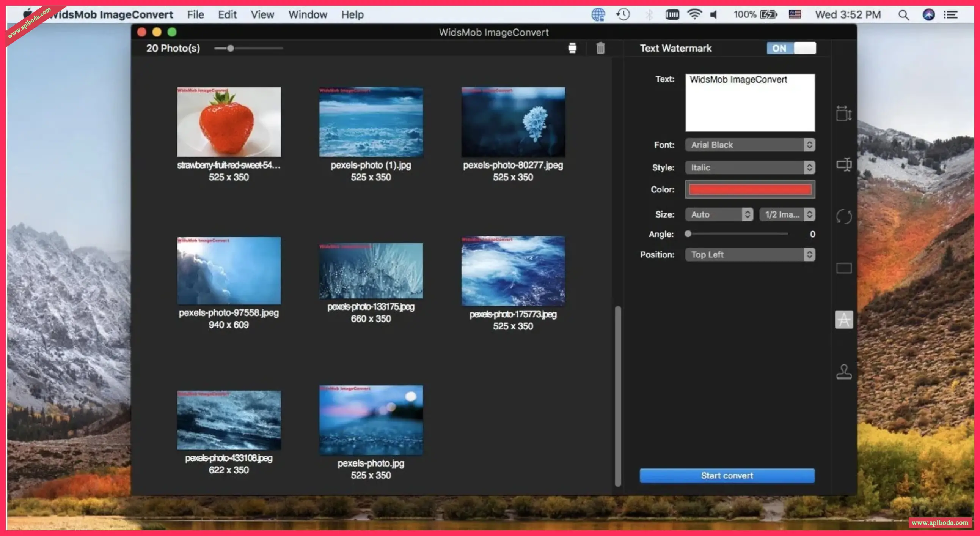Open the File menu
The image size is (980, 536).
pyautogui.click(x=196, y=14)
